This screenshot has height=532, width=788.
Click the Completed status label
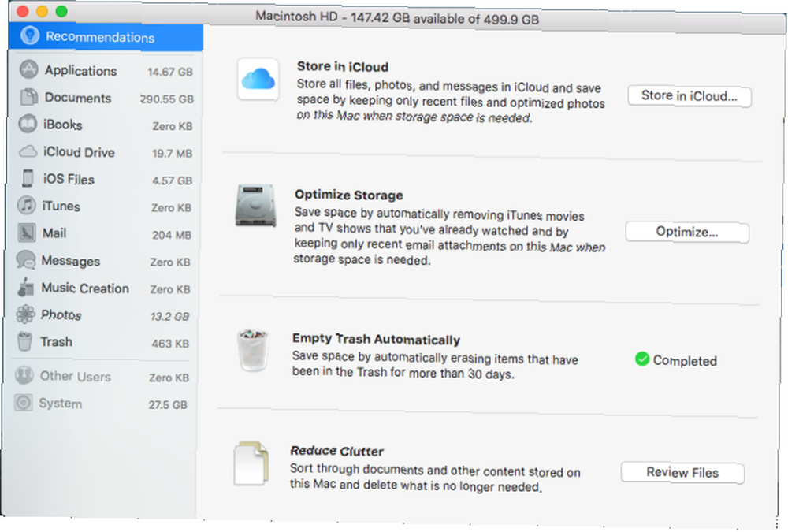[685, 360]
